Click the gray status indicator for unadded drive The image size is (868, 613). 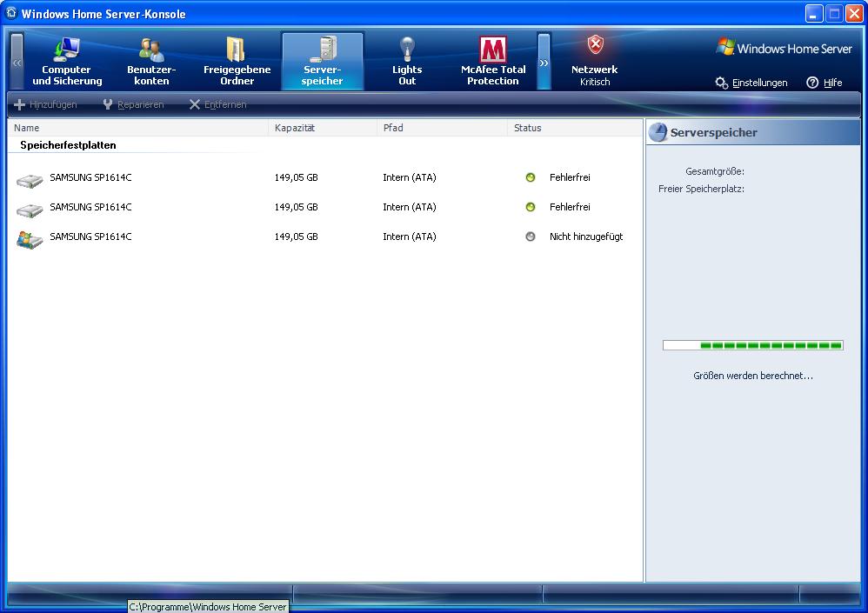point(531,237)
